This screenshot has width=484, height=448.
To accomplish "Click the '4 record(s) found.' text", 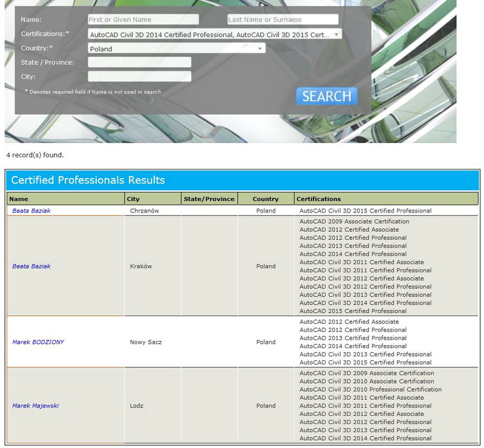I will pyautogui.click(x=35, y=155).
